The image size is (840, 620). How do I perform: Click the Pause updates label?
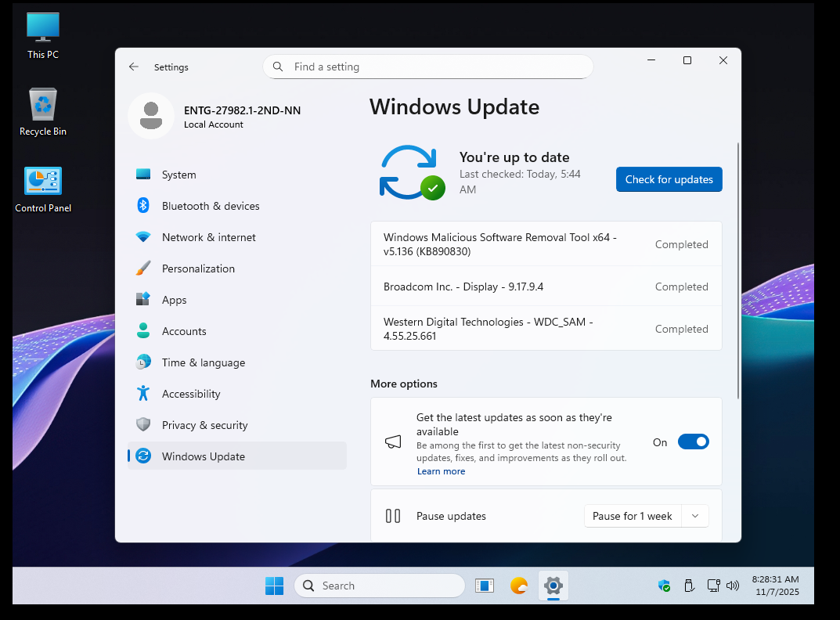451,516
